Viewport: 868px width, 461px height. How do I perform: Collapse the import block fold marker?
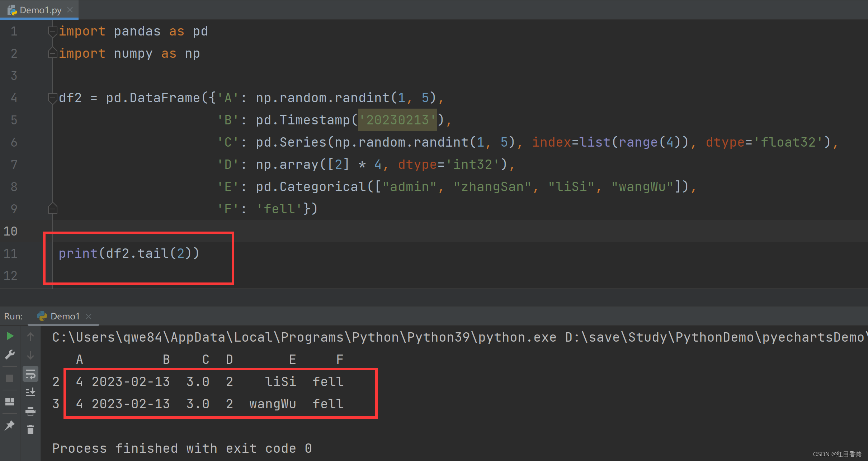tap(52, 32)
